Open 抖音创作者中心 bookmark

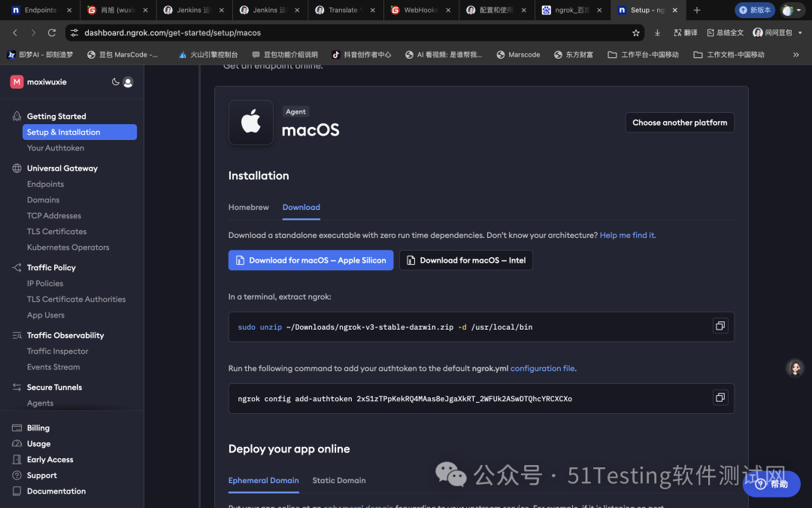pyautogui.click(x=362, y=54)
